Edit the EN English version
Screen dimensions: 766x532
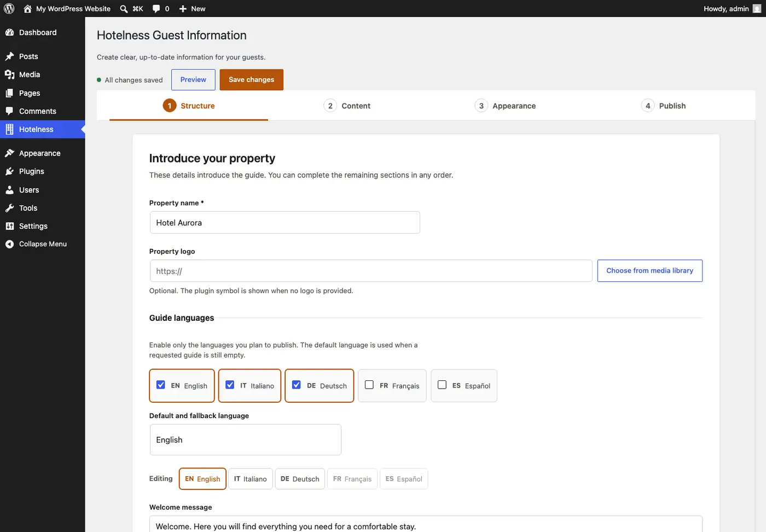(x=202, y=479)
